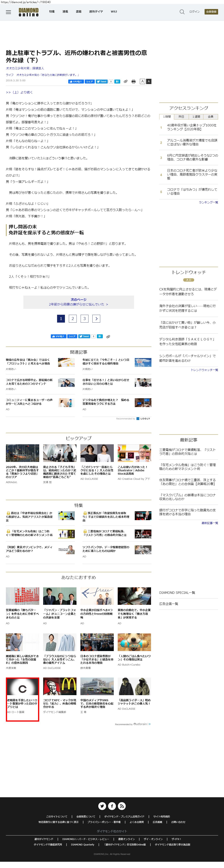
Task: Go to page 3 in pagination
Action: click(84, 318)
